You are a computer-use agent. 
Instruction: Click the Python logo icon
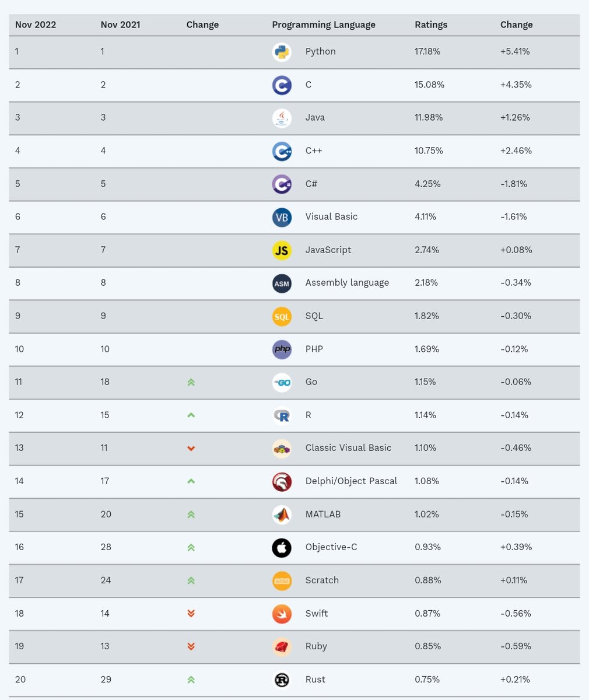(282, 52)
